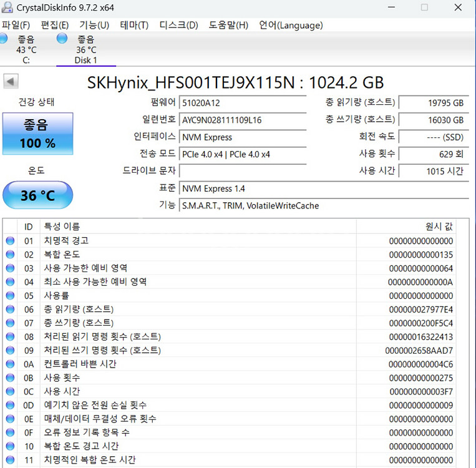Click the total host reads value 19795 GB
Viewport: 476px width, 468px height.
point(434,103)
